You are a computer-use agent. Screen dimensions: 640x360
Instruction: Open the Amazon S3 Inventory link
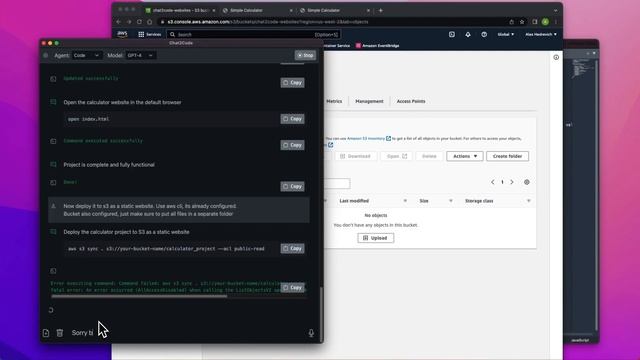(x=366, y=139)
